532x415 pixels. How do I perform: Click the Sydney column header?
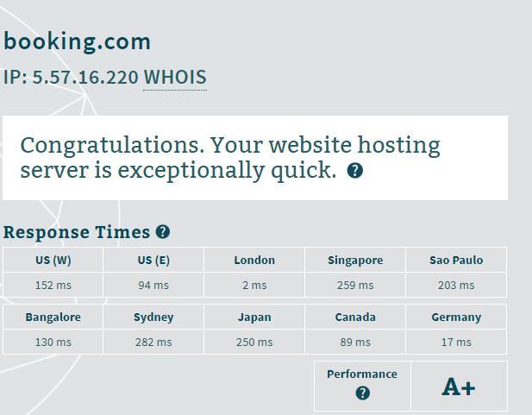pos(153,318)
